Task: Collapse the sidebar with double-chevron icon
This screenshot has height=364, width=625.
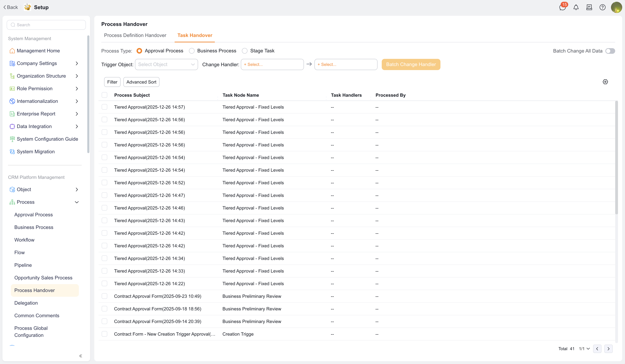Action: (81, 356)
